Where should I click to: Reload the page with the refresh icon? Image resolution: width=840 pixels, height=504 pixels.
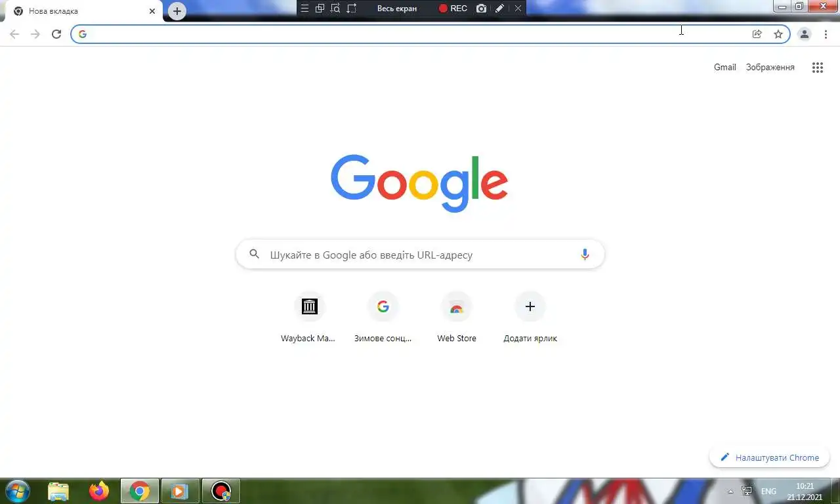(x=56, y=34)
